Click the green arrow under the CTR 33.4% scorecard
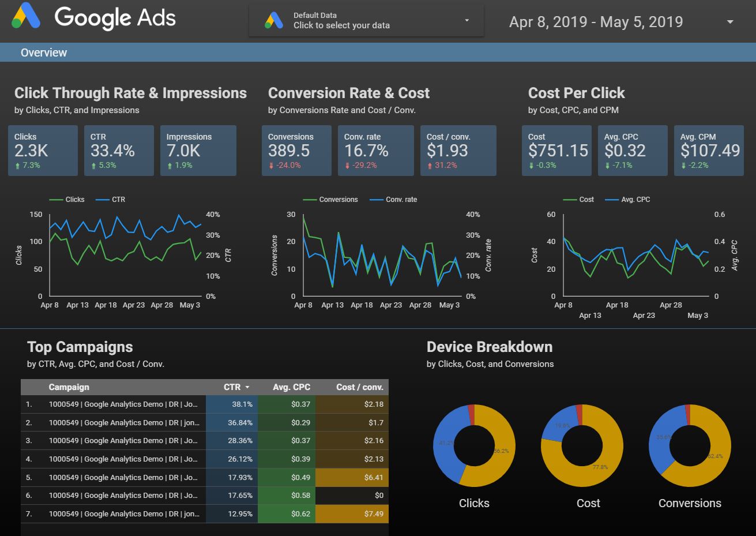 click(x=93, y=167)
